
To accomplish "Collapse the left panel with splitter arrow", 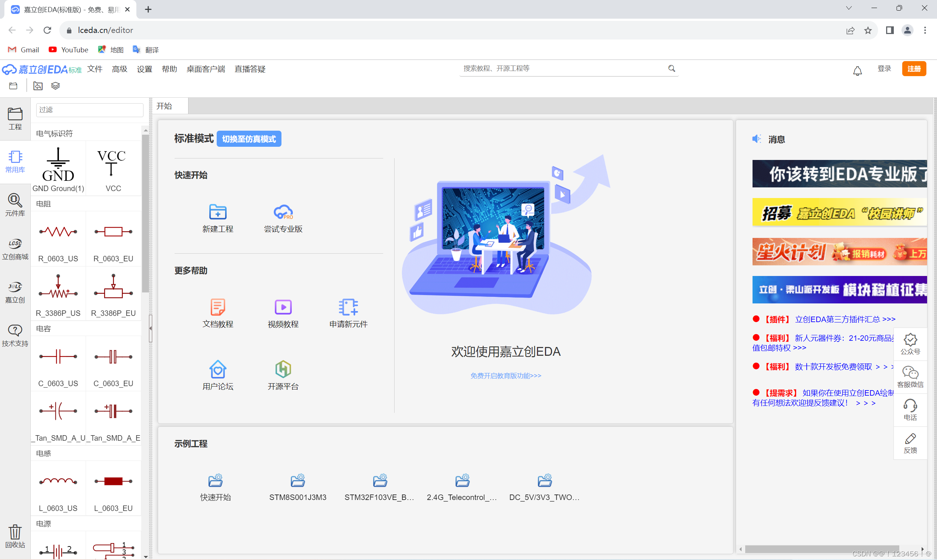I will point(150,328).
